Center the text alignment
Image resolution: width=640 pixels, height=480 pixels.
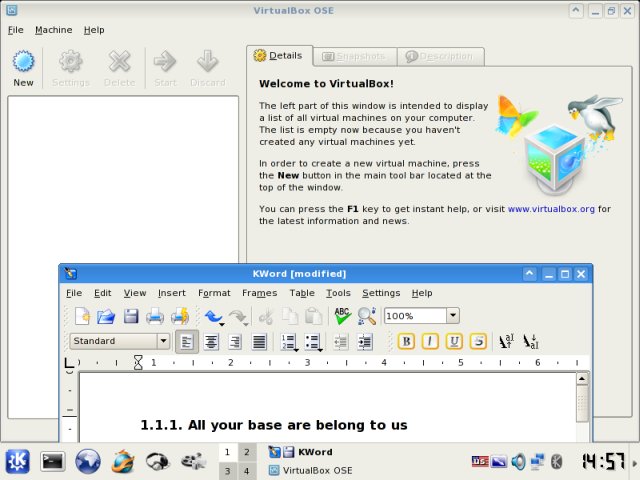point(211,342)
